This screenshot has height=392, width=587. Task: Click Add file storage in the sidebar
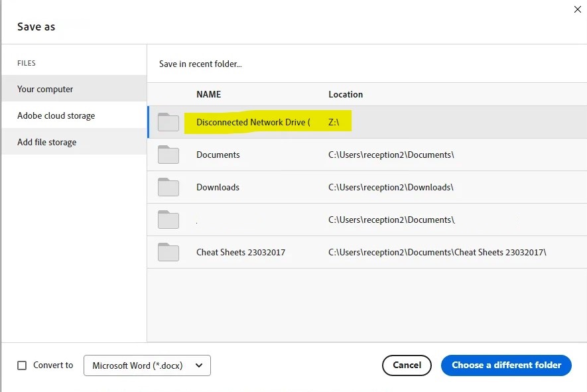pyautogui.click(x=48, y=141)
